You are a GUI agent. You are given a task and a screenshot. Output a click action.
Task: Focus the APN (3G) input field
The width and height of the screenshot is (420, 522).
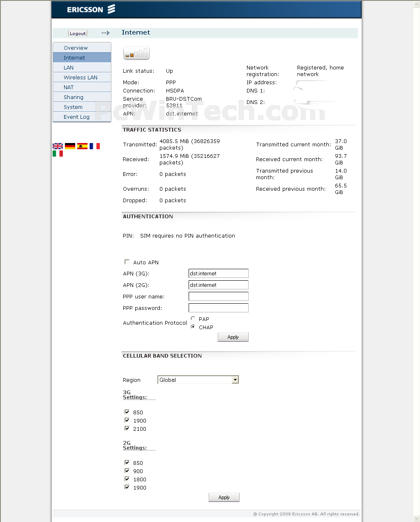[x=219, y=273]
